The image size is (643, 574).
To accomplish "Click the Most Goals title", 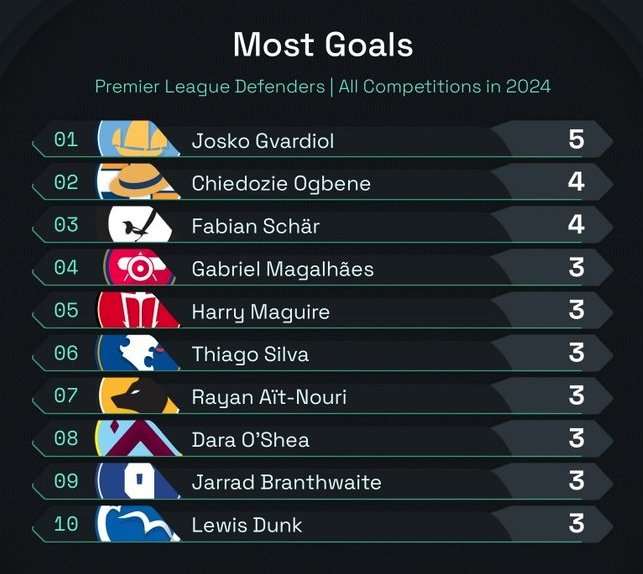I will coord(323,44).
